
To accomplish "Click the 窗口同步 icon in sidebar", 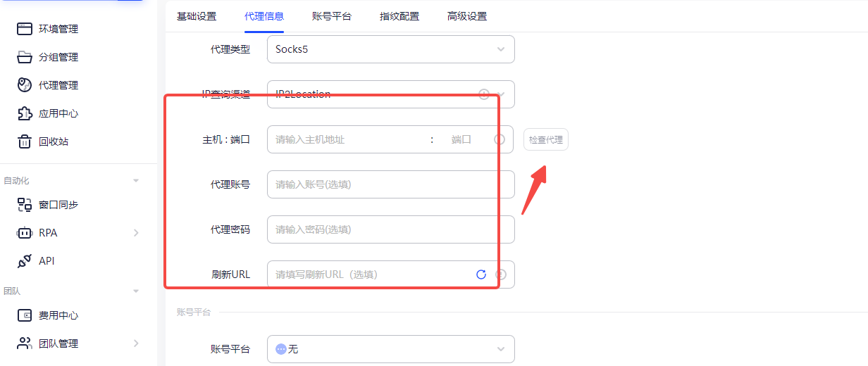I will coord(25,205).
